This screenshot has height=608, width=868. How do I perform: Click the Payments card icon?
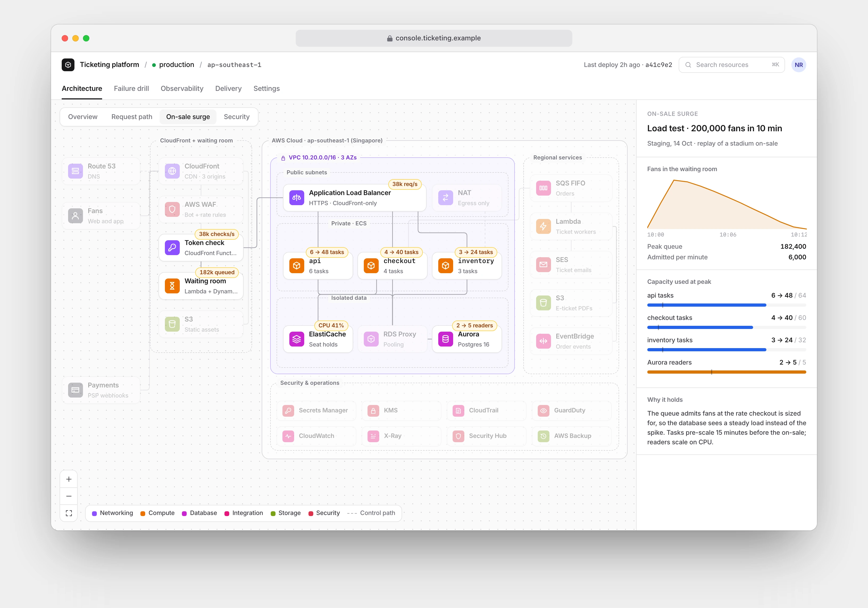[75, 390]
